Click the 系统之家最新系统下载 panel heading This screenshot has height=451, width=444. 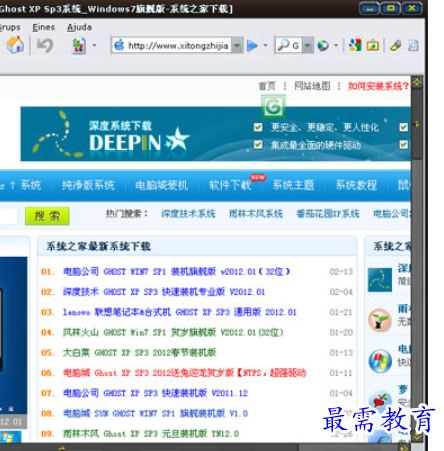pyautogui.click(x=98, y=246)
